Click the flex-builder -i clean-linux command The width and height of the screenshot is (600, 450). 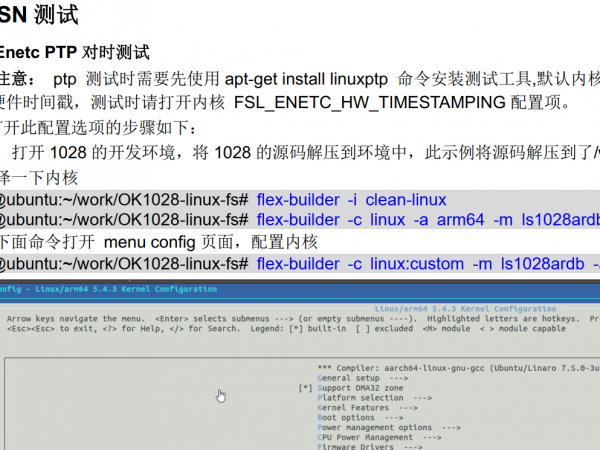(x=351, y=199)
